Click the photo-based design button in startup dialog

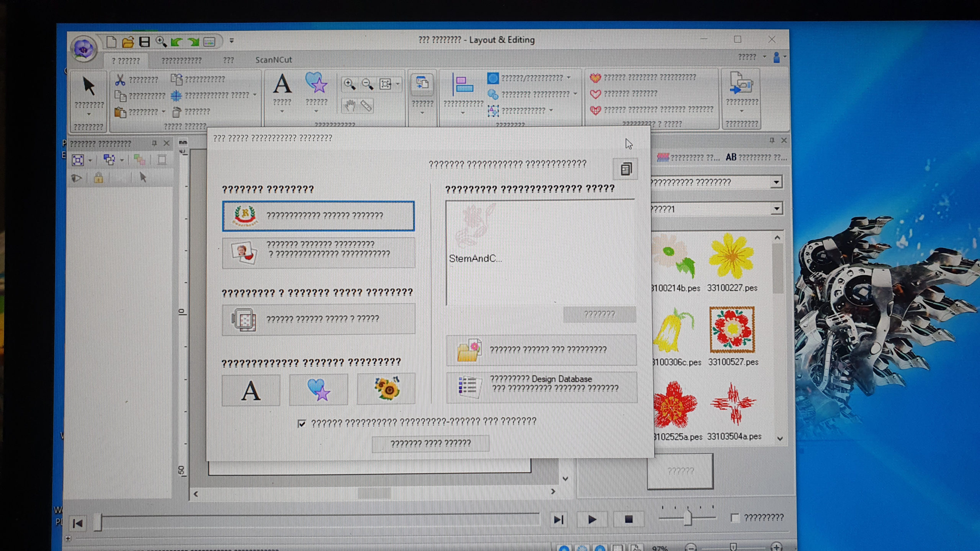(318, 253)
